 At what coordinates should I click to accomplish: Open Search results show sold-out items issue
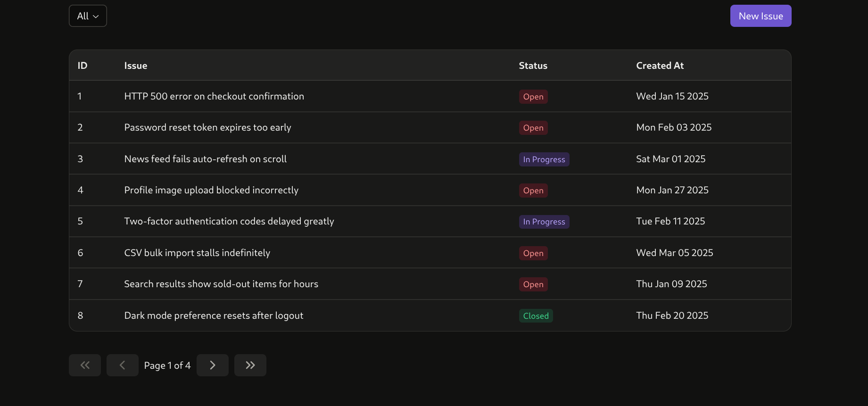tap(221, 284)
